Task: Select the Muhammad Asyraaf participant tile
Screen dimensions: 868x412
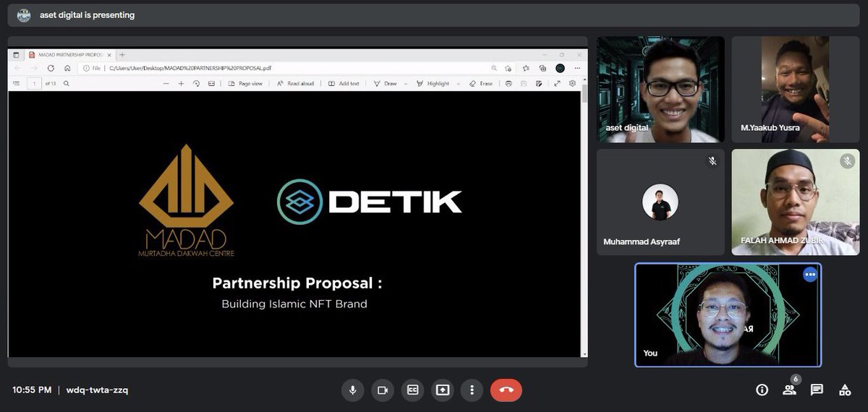Action: tap(660, 202)
